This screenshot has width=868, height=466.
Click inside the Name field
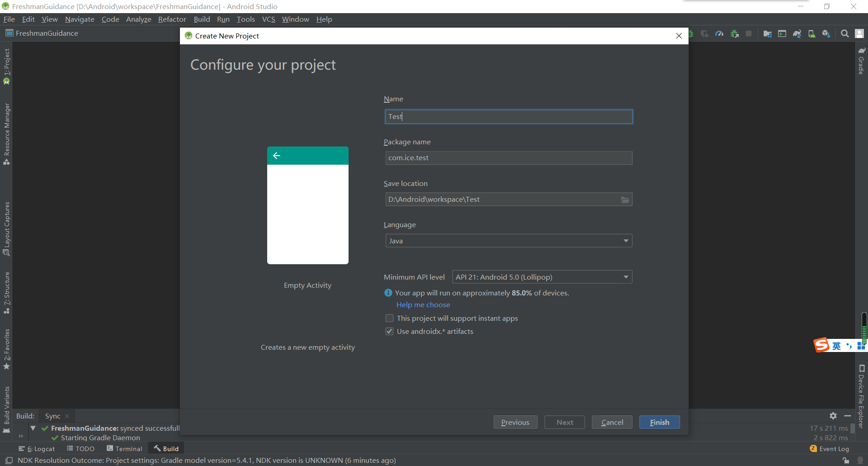click(508, 116)
